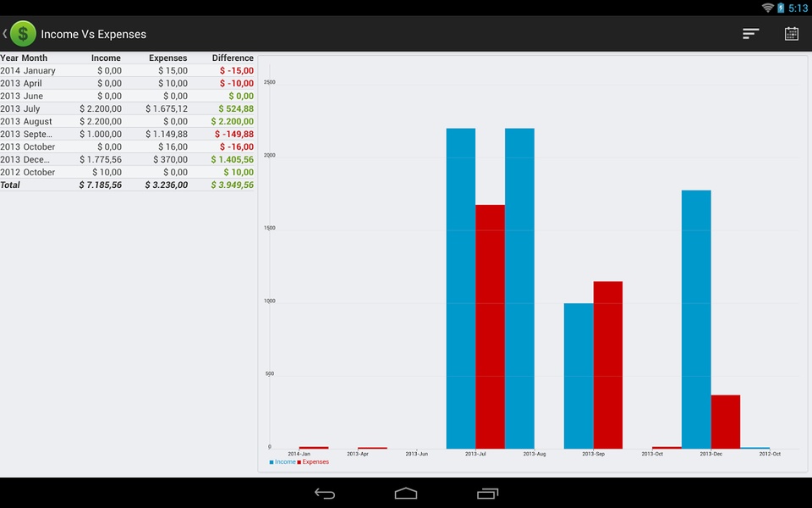The height and width of the screenshot is (508, 812).
Task: Select the "2014 January" row label
Action: [28, 70]
